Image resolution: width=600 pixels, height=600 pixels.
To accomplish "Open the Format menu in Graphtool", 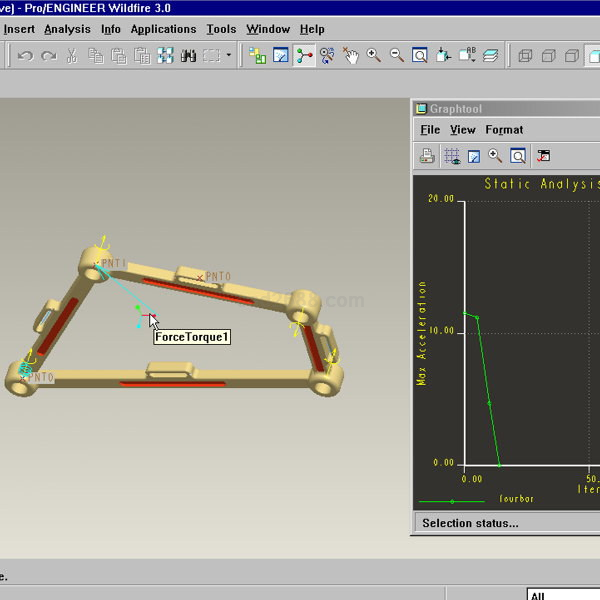I will coord(504,130).
